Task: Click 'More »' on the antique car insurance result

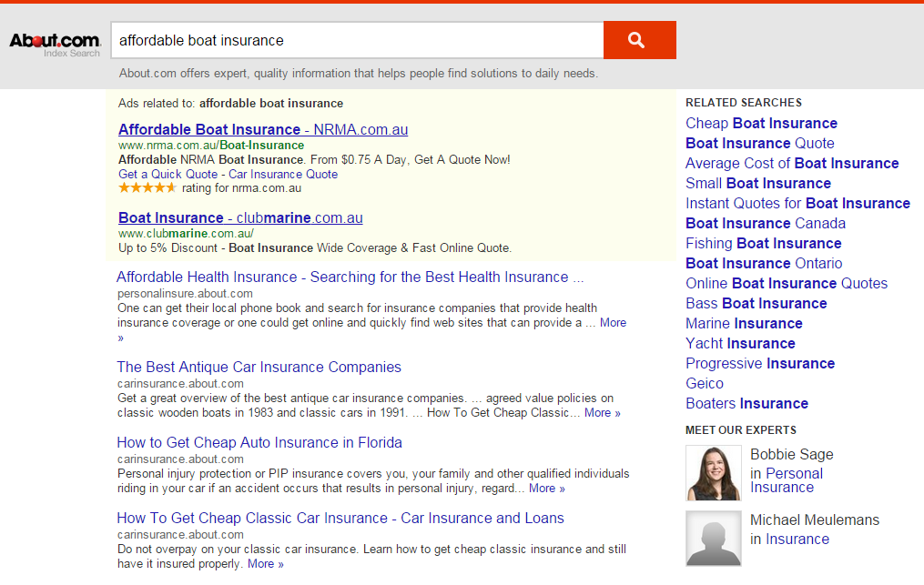Action: coord(603,413)
